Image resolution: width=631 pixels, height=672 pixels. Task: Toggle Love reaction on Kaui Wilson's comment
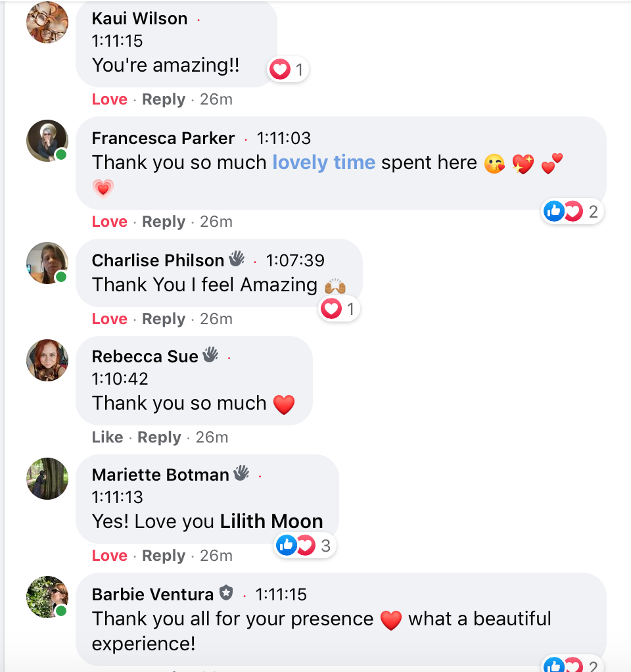coord(109,99)
